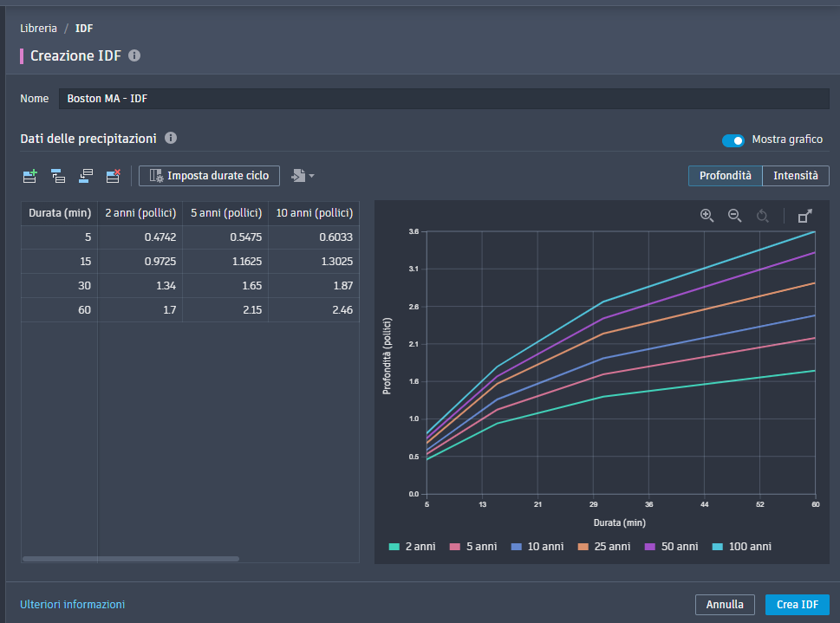Toggle the 5 anni legend swatch
This screenshot has height=623, width=840.
pyautogui.click(x=455, y=547)
